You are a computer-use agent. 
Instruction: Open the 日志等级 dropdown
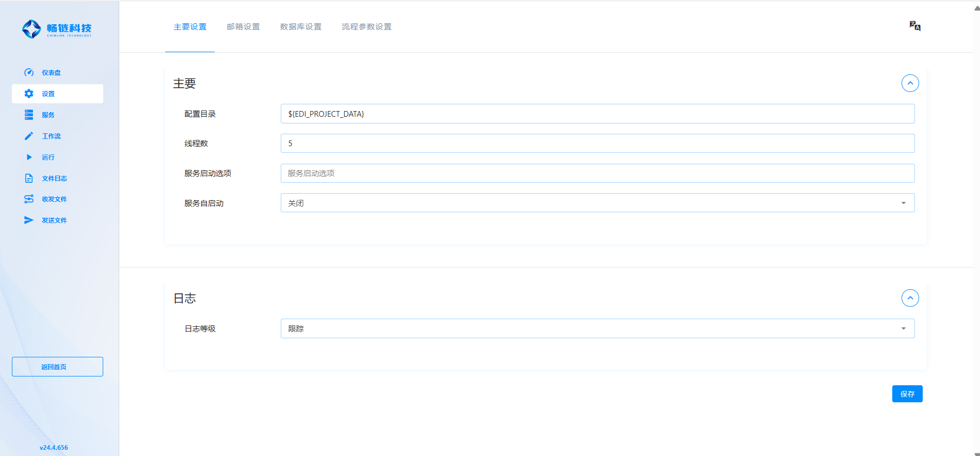pyautogui.click(x=597, y=328)
